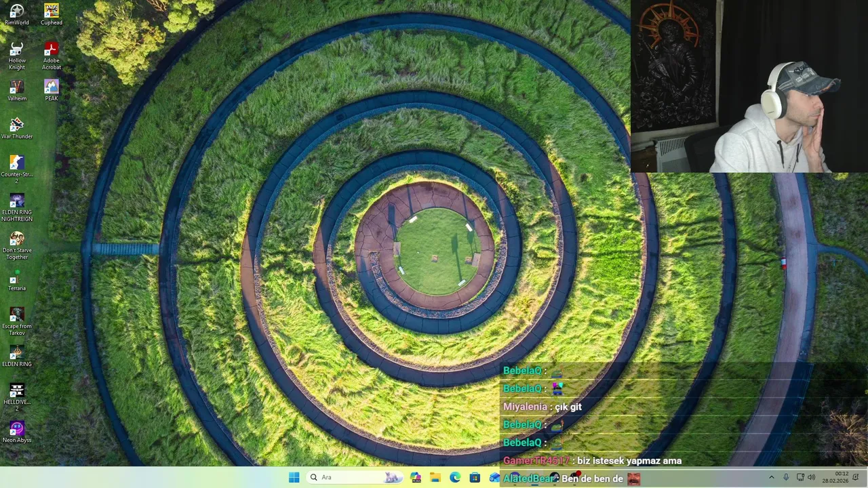This screenshot has height=488, width=868.
Task: Click chat message "Ben de ben de"
Action: (592, 479)
